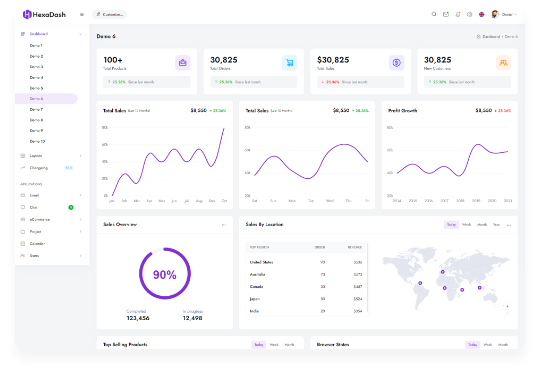The height and width of the screenshot is (374, 540).
Task: Select the active Demo 6 sidebar item
Action: tap(46, 98)
